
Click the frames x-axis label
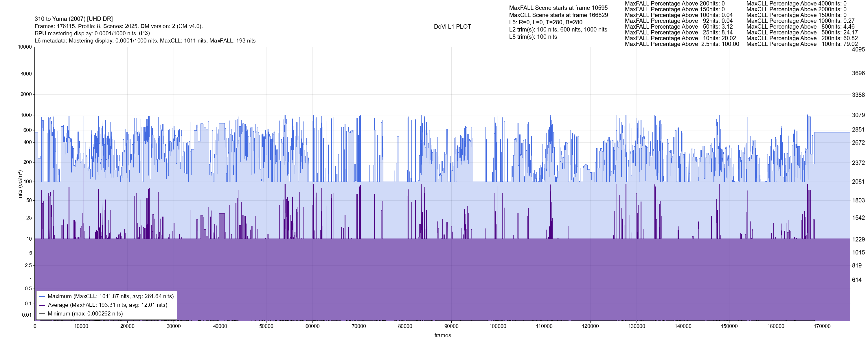(442, 335)
